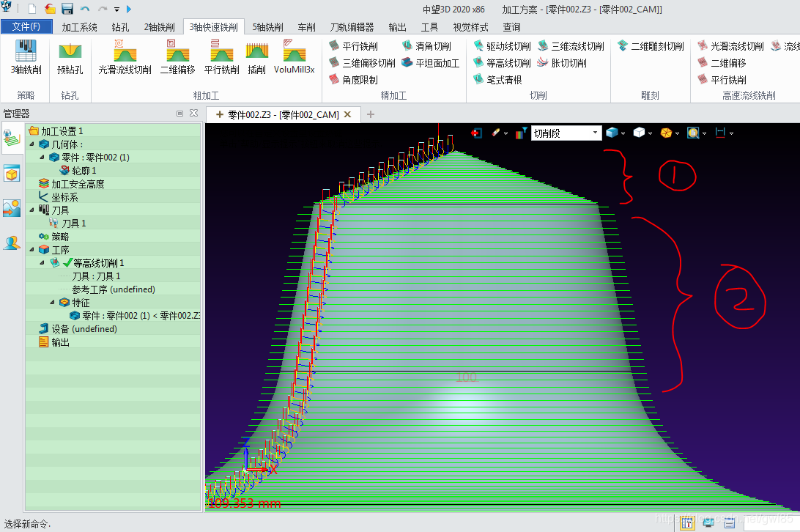The image size is (800, 532).
Task: Toggle the manager panel float button
Action: (x=180, y=114)
